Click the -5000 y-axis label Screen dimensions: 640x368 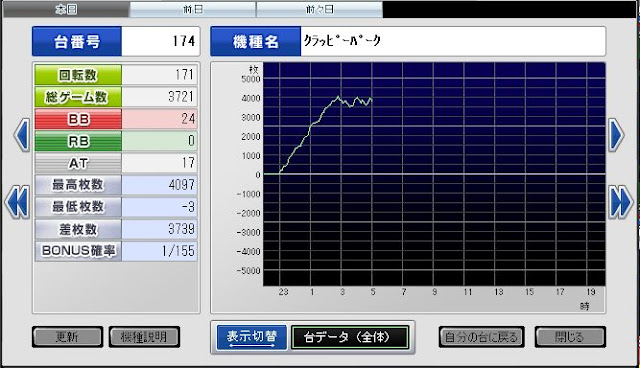pyautogui.click(x=249, y=271)
